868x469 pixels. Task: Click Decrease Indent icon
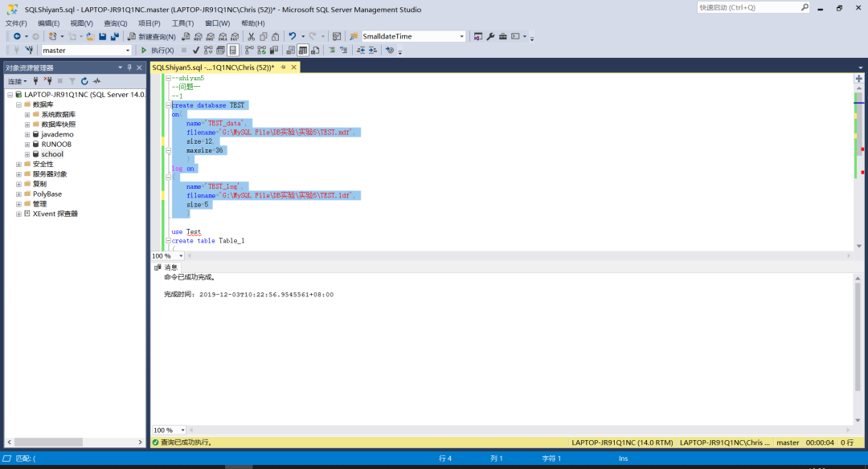pos(361,51)
